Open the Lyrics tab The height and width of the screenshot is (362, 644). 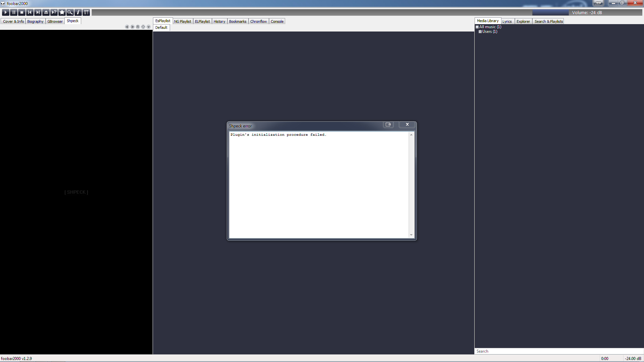[x=507, y=21]
